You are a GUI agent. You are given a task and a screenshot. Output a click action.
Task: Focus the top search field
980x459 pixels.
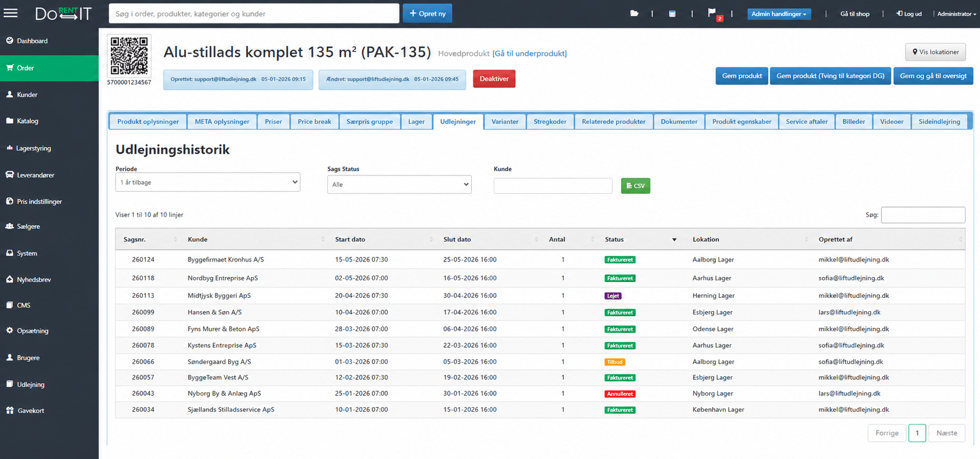pyautogui.click(x=254, y=13)
